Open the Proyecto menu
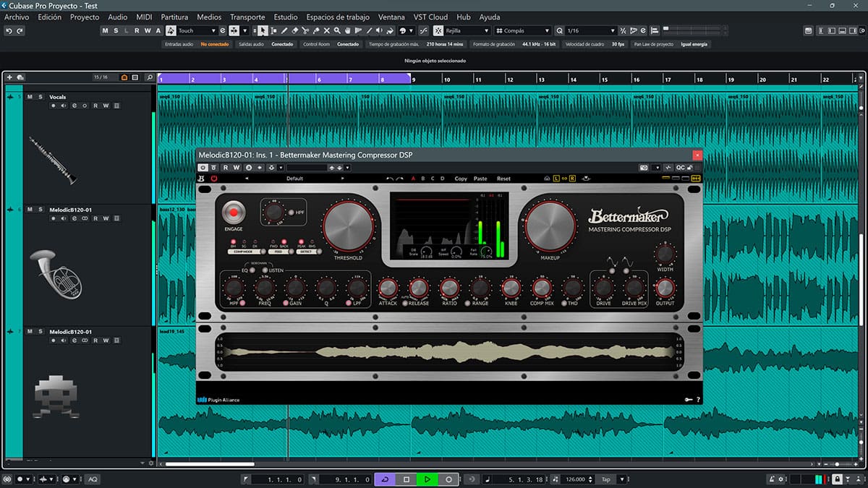868x488 pixels. (85, 17)
